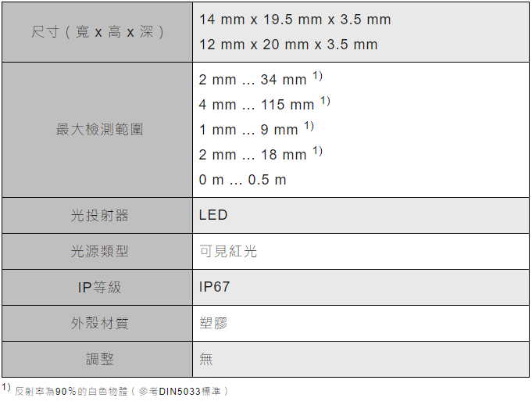Select the 無 value in 調整 row
Viewport: 532px width, 405px height.
(x=206, y=359)
